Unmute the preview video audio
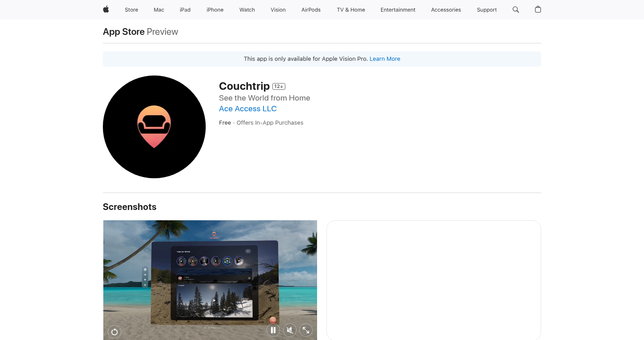The height and width of the screenshot is (340, 644). coord(290,330)
